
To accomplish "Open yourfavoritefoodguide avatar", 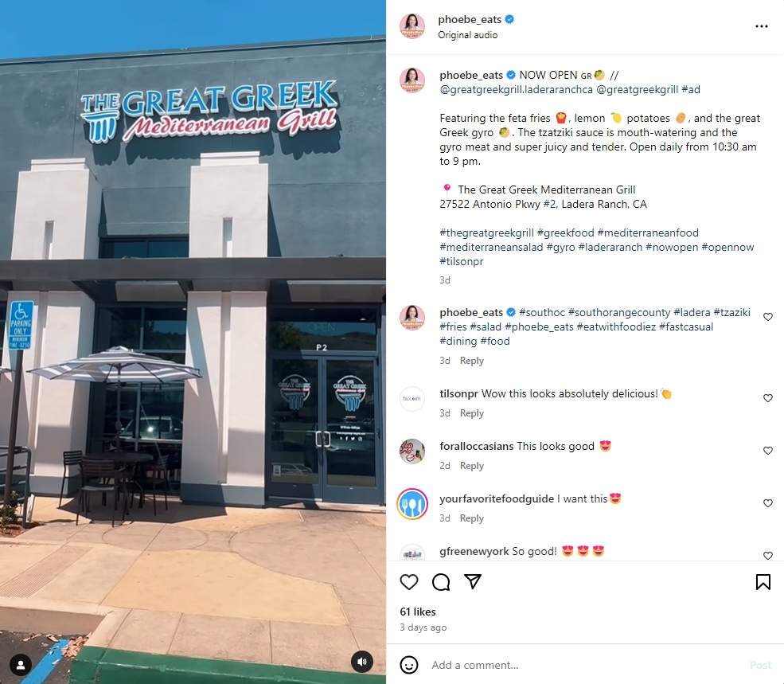I will pos(412,504).
